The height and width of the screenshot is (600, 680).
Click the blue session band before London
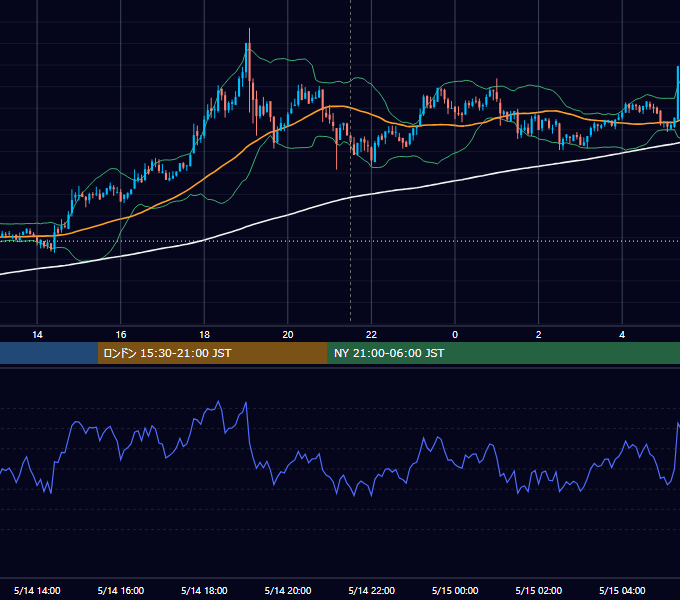(x=49, y=353)
